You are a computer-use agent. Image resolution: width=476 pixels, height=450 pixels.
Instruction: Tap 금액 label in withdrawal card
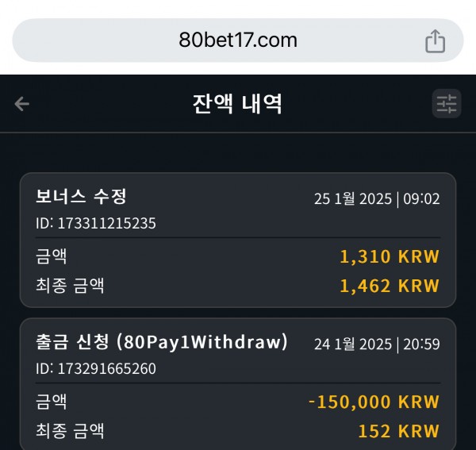[x=51, y=401]
